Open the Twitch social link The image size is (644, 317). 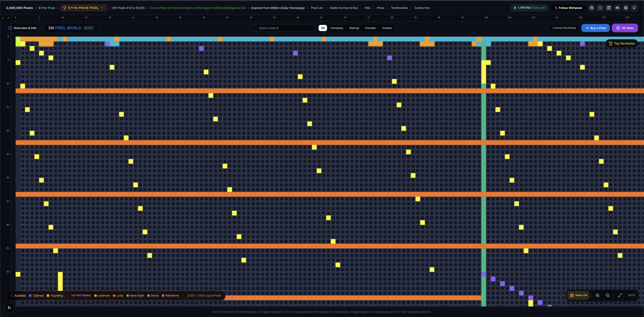click(x=634, y=8)
